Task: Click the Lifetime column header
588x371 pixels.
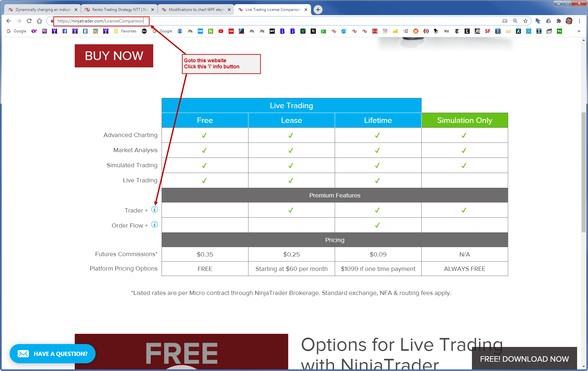Action: coord(378,120)
